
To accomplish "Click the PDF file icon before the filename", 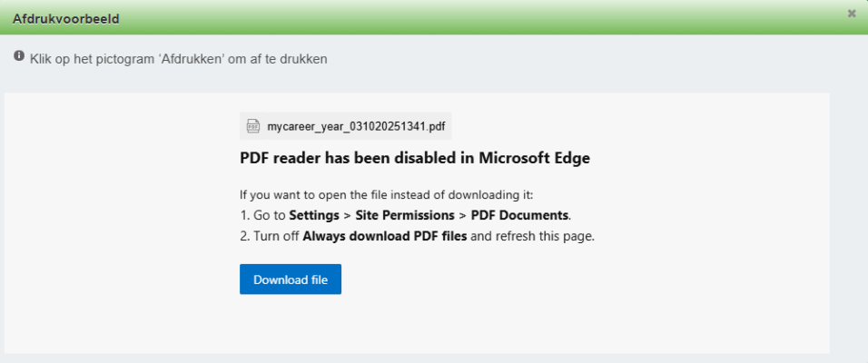I will pos(252,126).
